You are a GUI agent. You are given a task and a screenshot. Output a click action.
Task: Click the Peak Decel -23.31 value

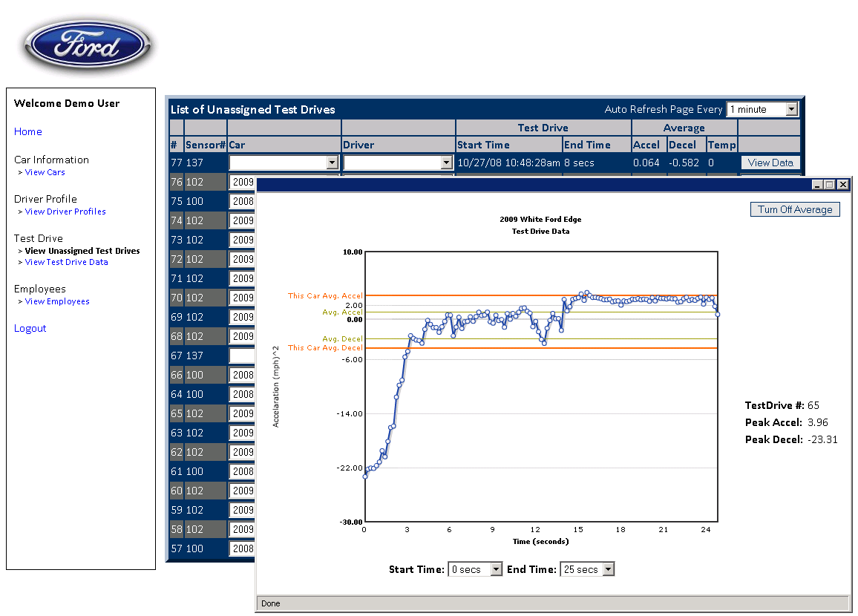(x=822, y=439)
